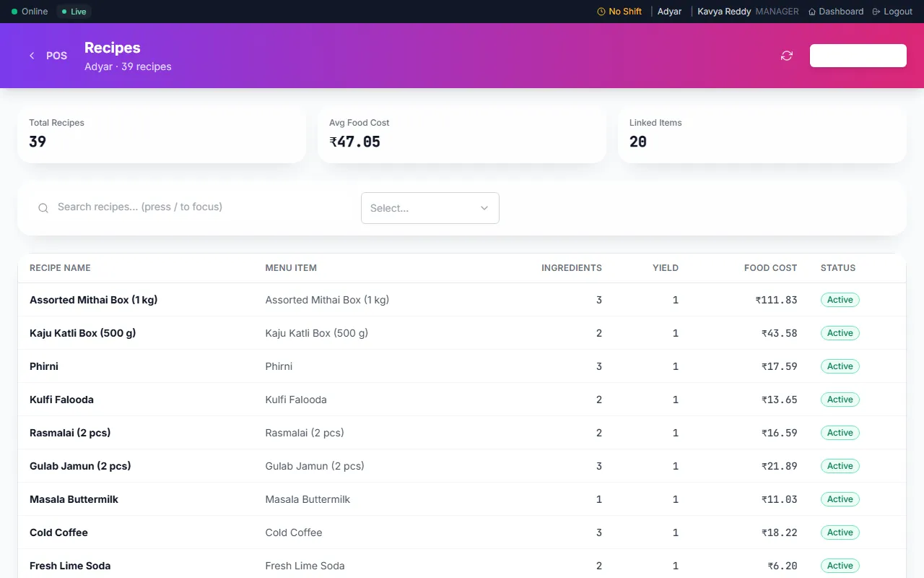924x578 pixels.
Task: Expand filter using the dropdown chevron
Action: click(484, 208)
